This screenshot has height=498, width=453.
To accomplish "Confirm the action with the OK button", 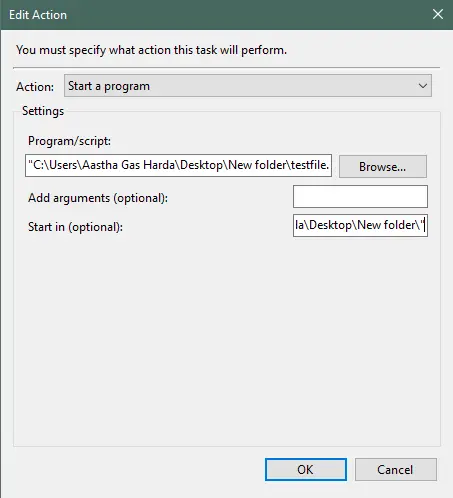I will click(306, 470).
